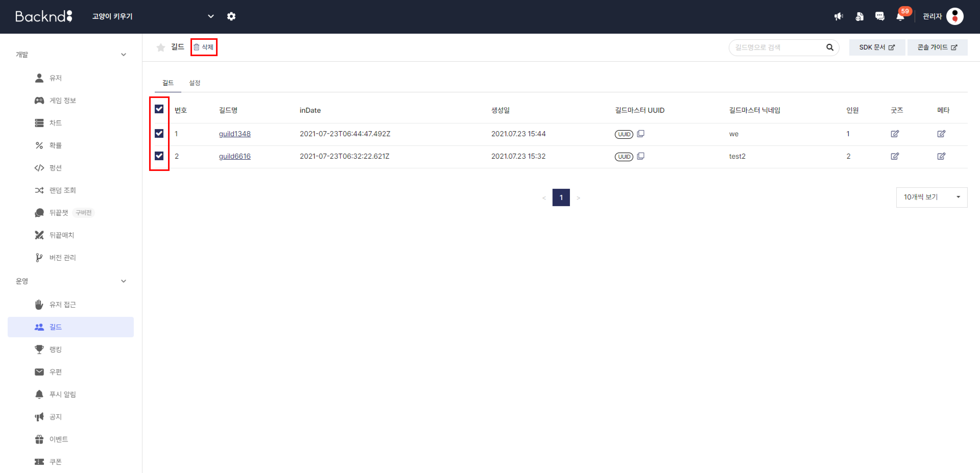This screenshot has width=980, height=473.
Task: Open guild1348 guild link
Action: click(x=235, y=134)
